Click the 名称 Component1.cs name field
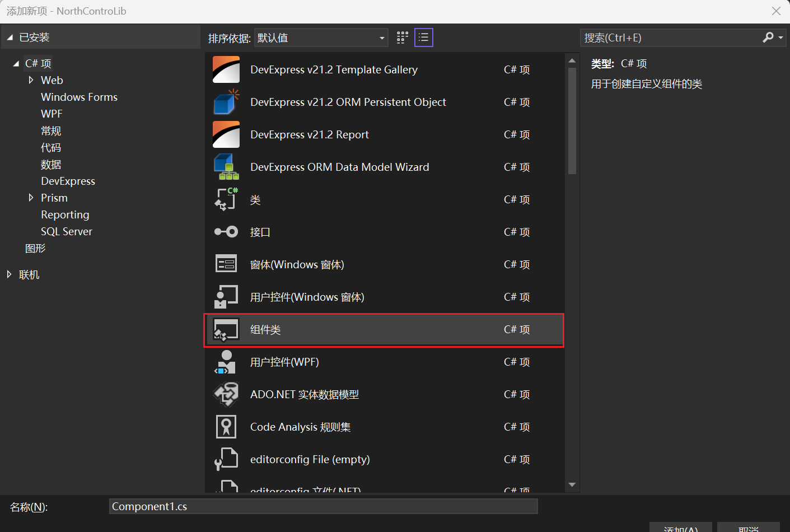 pyautogui.click(x=324, y=506)
